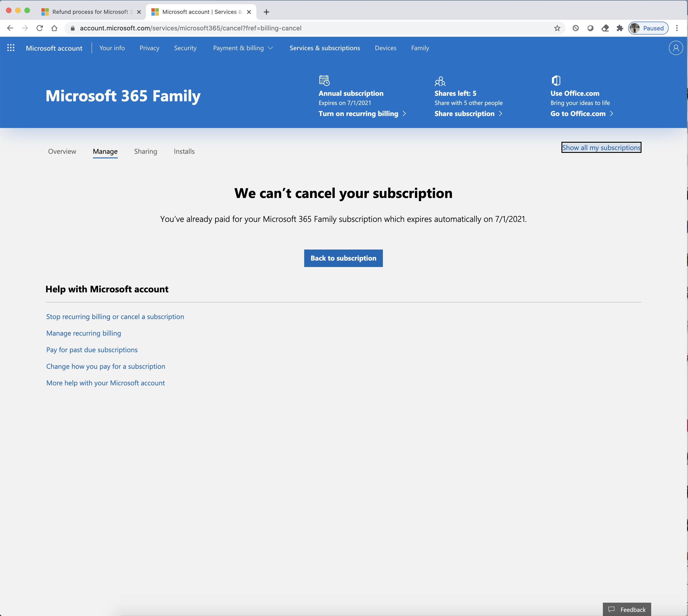
Task: Open Manage recurring billing help link
Action: (84, 333)
